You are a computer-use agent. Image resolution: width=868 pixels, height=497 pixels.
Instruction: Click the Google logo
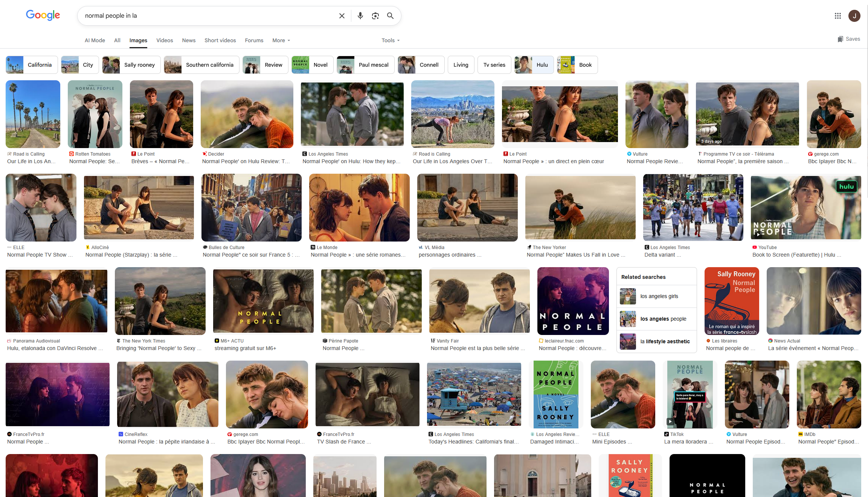point(43,15)
